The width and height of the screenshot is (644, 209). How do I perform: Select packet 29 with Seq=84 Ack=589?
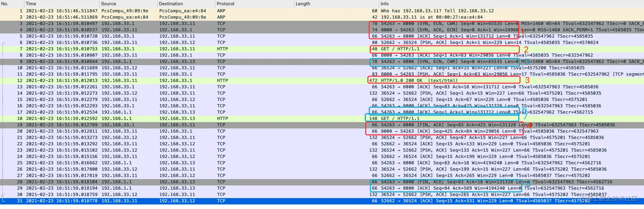tap(322, 188)
